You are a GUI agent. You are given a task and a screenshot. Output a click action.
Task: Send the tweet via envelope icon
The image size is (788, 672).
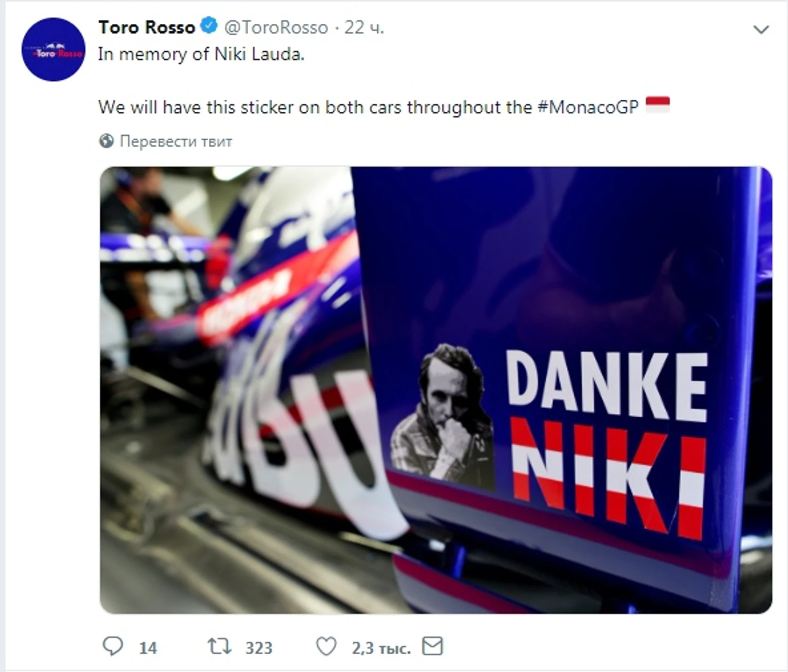click(432, 646)
